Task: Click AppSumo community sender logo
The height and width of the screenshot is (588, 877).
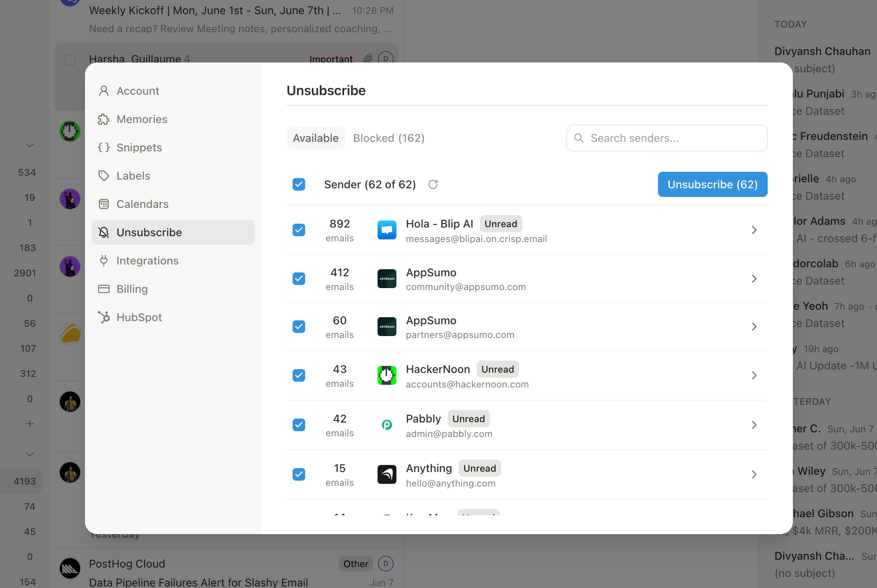Action: (387, 279)
